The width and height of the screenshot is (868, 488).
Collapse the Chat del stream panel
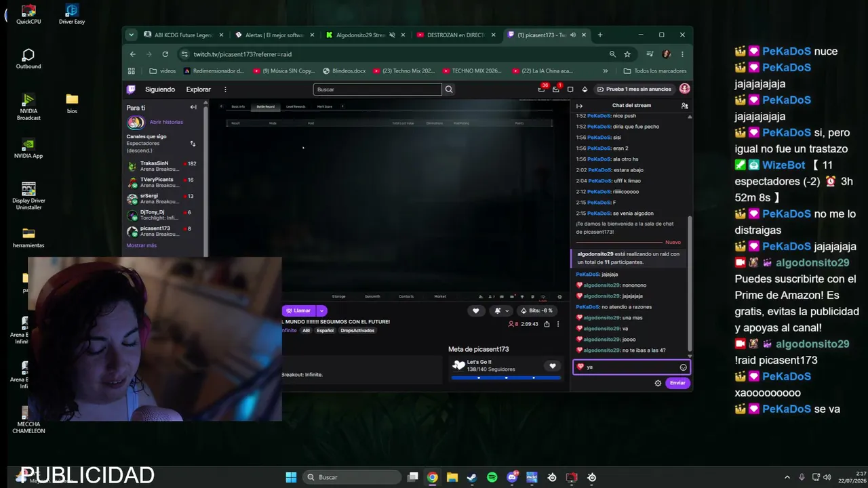580,106
